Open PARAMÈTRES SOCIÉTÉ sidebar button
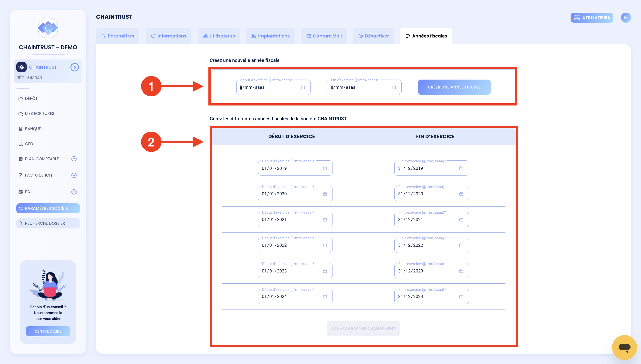 (48, 208)
